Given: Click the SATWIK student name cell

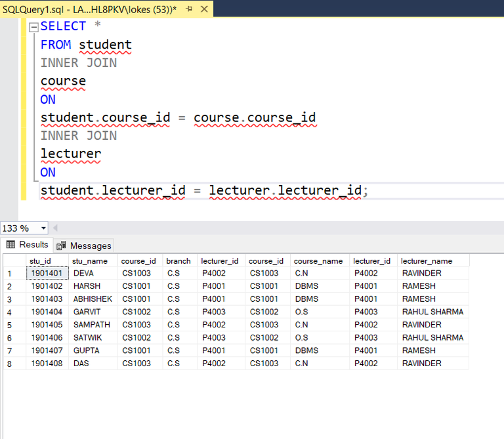Looking at the screenshot, I should click(93, 337).
